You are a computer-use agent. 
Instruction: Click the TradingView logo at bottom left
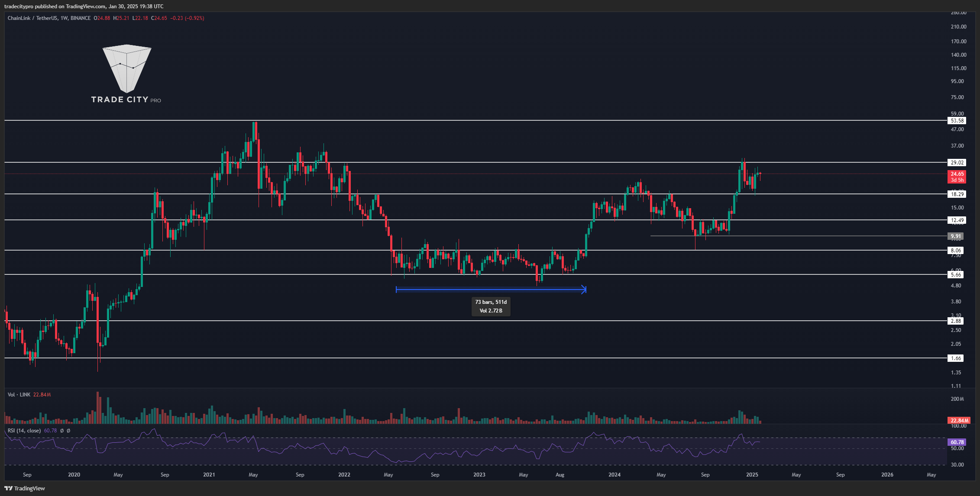25,488
